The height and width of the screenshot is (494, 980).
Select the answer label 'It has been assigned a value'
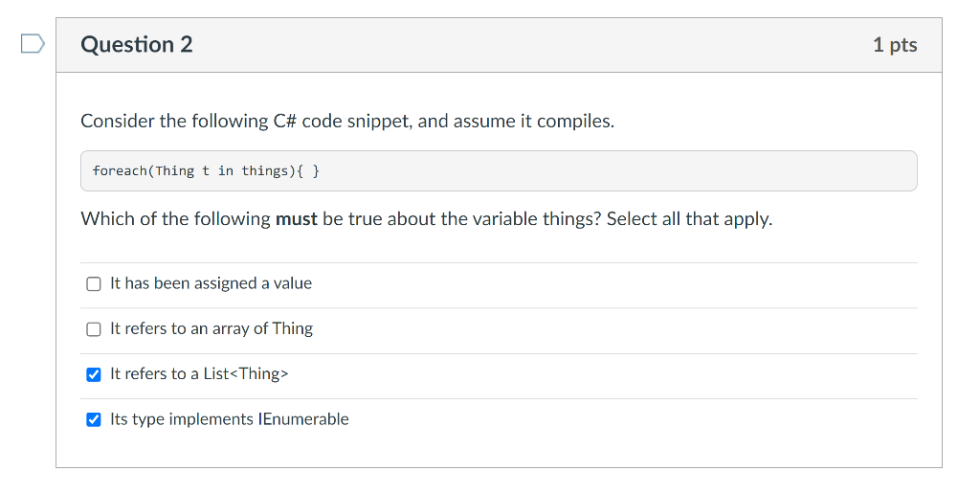[x=211, y=283]
